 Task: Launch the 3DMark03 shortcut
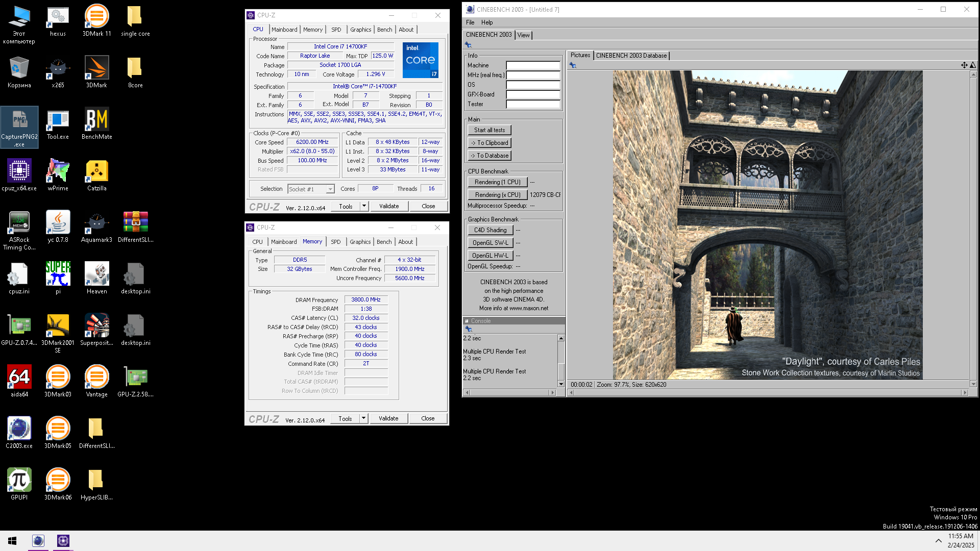pyautogui.click(x=58, y=382)
